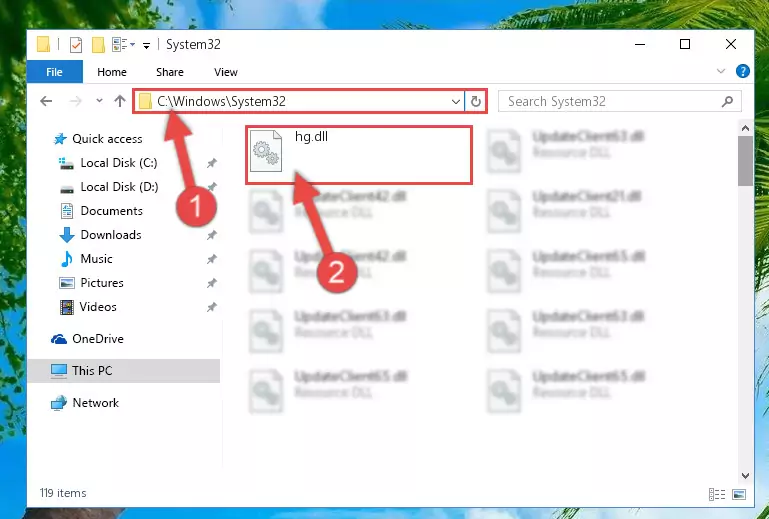Image resolution: width=769 pixels, height=519 pixels.
Task: Go up one folder level arrow
Action: [120, 101]
